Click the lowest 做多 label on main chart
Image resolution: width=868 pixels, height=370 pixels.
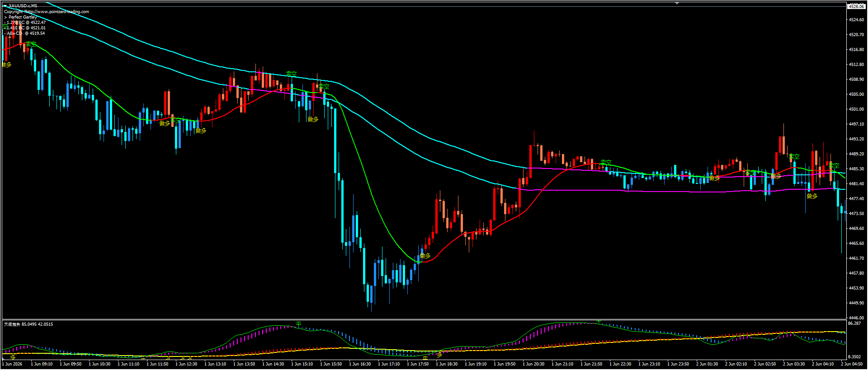pos(425,256)
